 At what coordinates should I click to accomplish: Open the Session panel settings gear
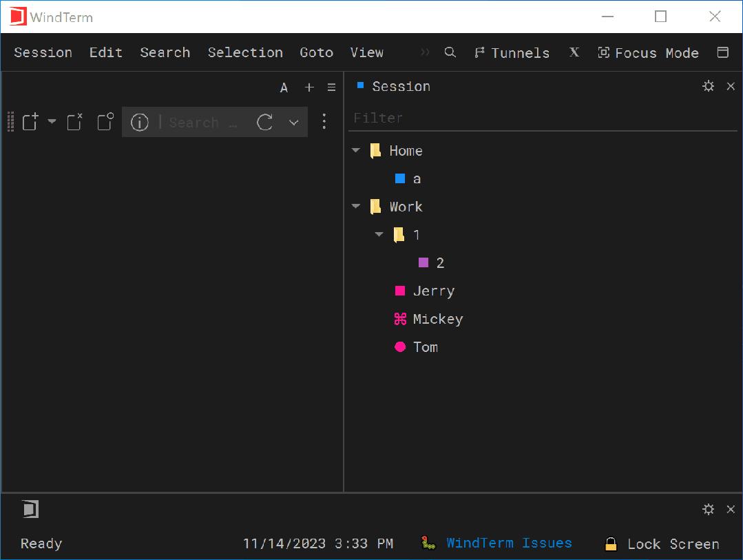click(x=709, y=86)
